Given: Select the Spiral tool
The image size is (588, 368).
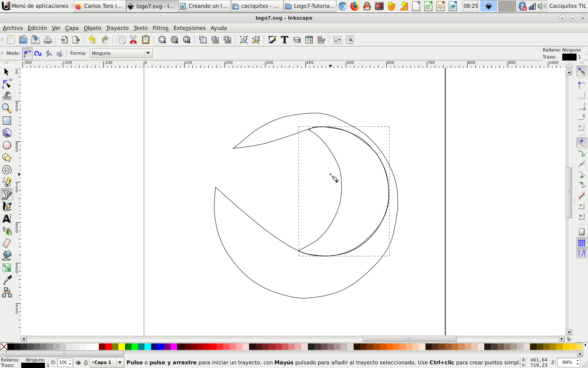Looking at the screenshot, I should [x=7, y=170].
